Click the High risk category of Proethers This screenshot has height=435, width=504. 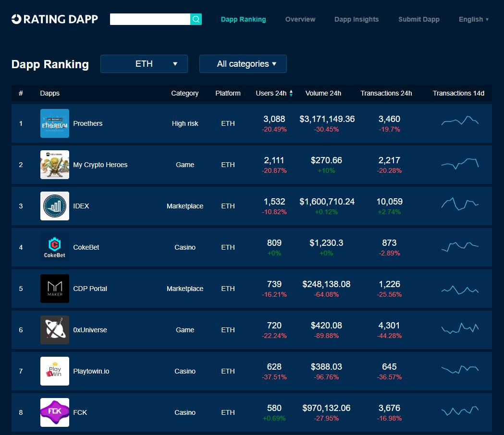pos(185,123)
